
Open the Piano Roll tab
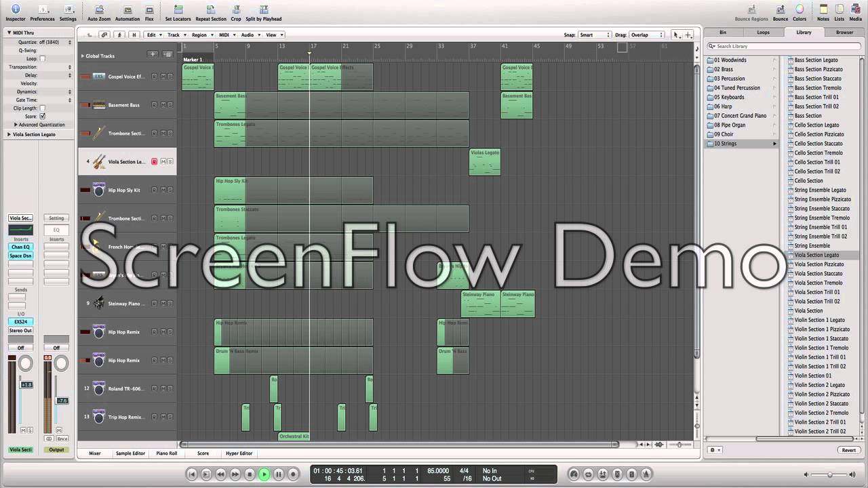tap(167, 453)
